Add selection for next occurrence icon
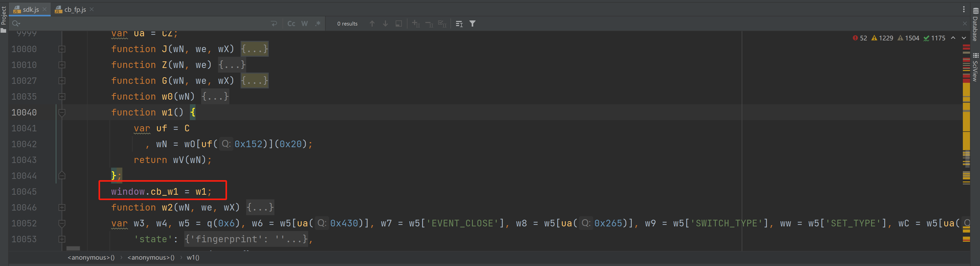 coord(416,24)
